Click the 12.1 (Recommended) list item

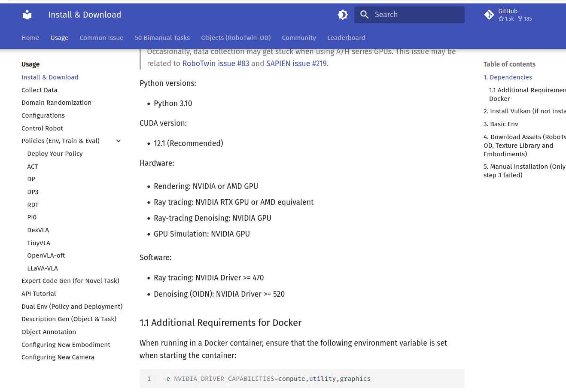pos(189,143)
